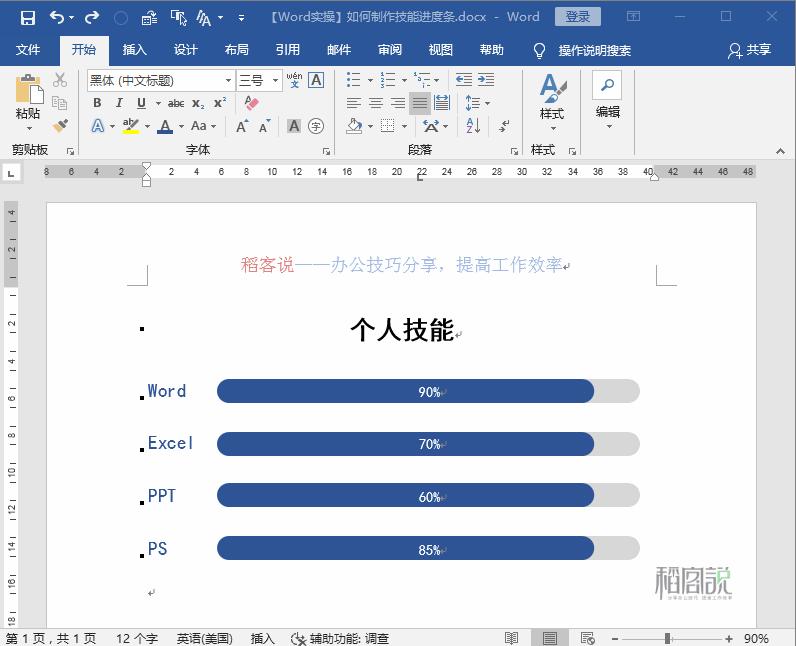
Task: Collapse the ribbon
Action: pos(780,151)
